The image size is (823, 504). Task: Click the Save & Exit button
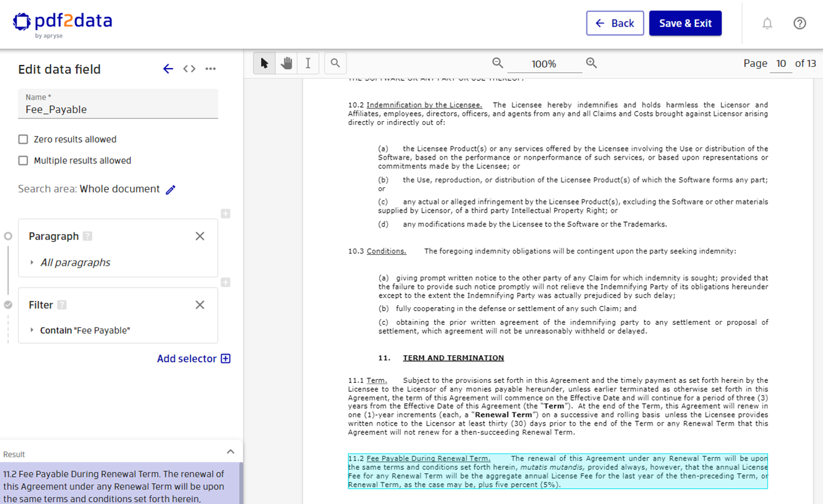[685, 23]
